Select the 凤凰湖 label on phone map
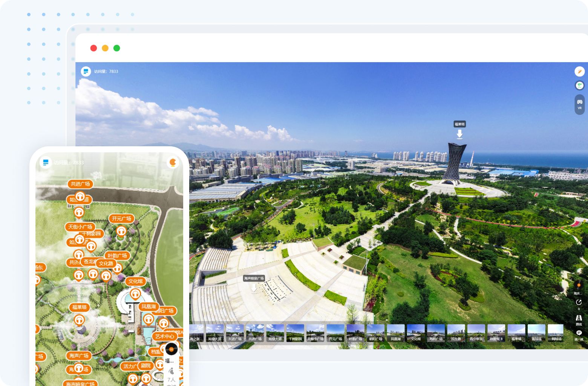 pyautogui.click(x=149, y=307)
